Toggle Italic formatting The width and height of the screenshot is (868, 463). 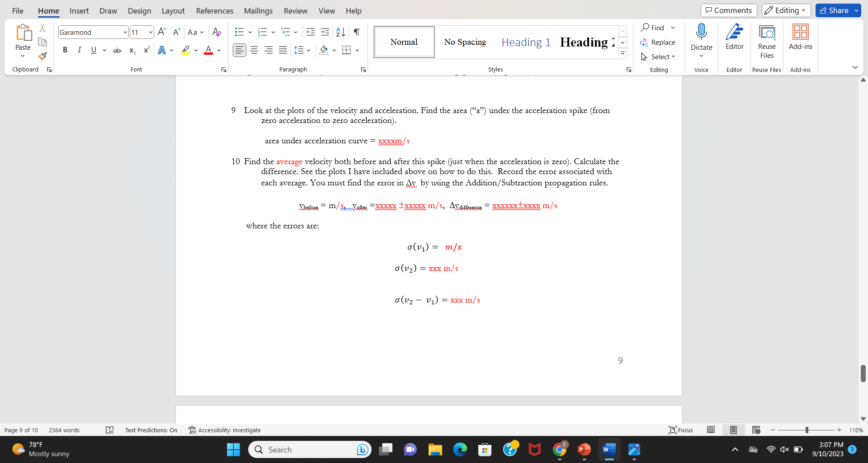80,50
